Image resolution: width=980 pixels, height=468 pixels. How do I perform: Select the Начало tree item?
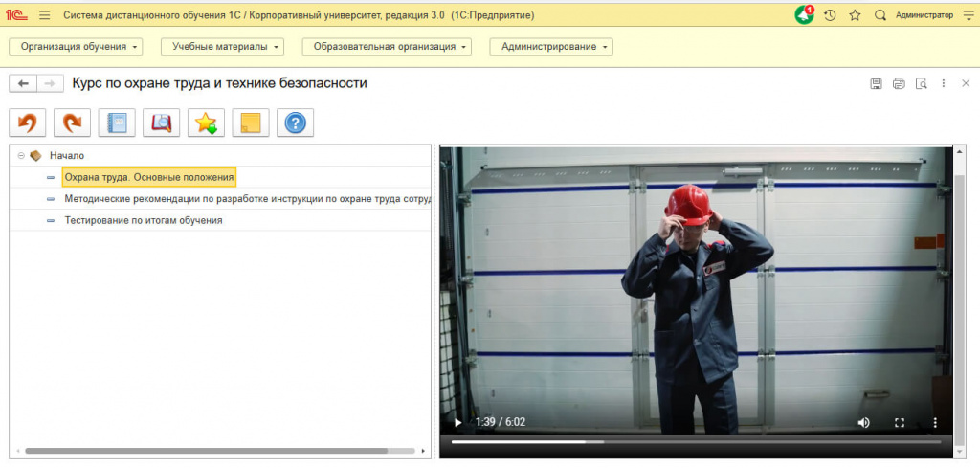pos(67,156)
